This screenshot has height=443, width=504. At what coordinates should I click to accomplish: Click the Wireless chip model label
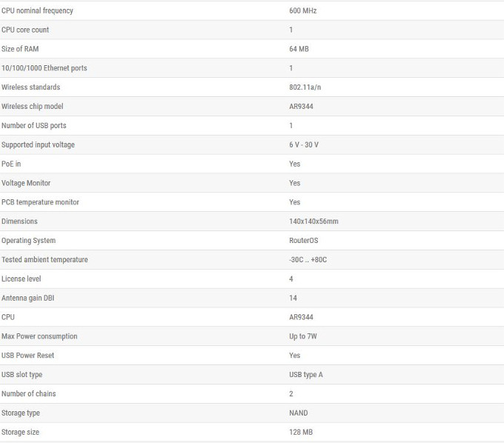32,107
